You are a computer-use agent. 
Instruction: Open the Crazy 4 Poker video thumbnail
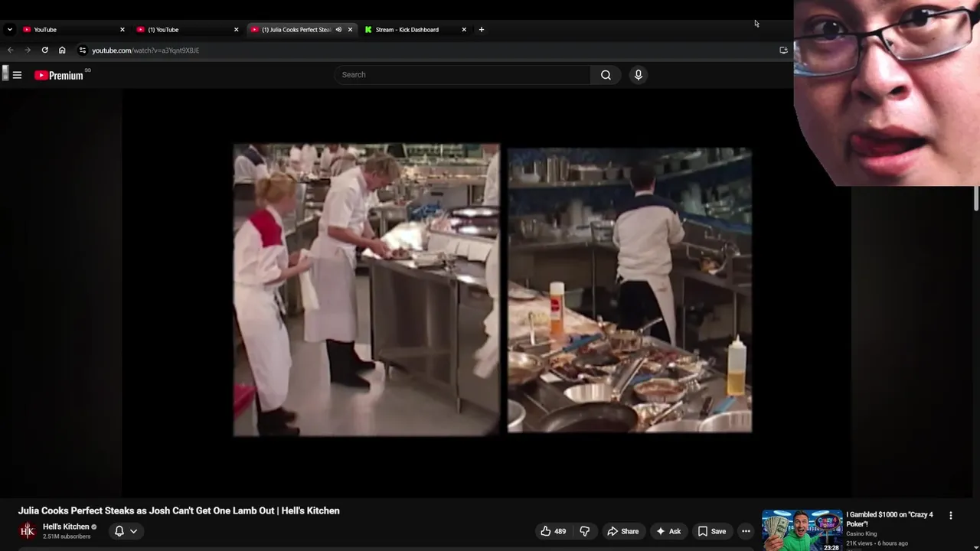(x=802, y=530)
